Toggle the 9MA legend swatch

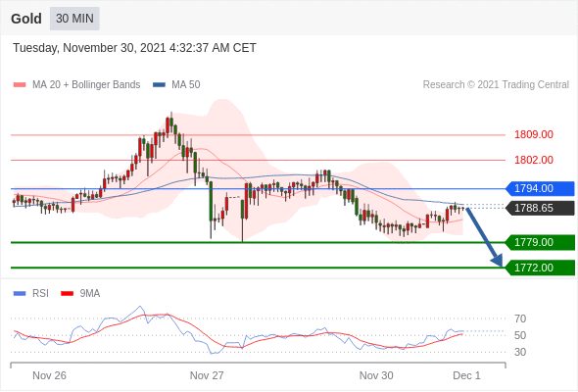(x=67, y=294)
